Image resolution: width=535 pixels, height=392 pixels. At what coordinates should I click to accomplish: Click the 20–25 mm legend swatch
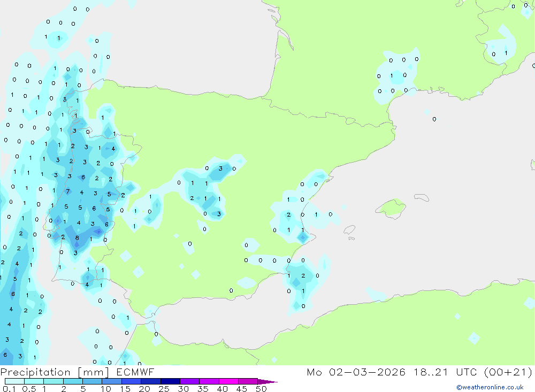151,381
